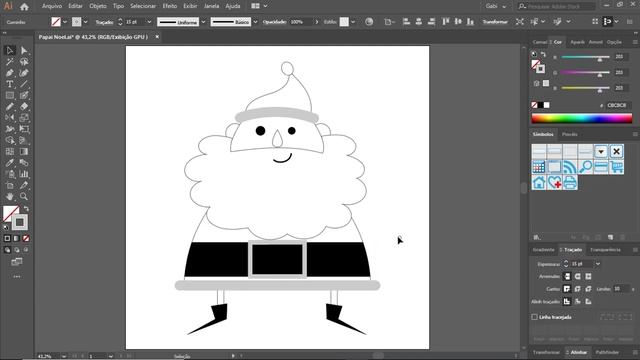Select the Pen tool
This screenshot has width=640, height=360.
click(x=9, y=73)
